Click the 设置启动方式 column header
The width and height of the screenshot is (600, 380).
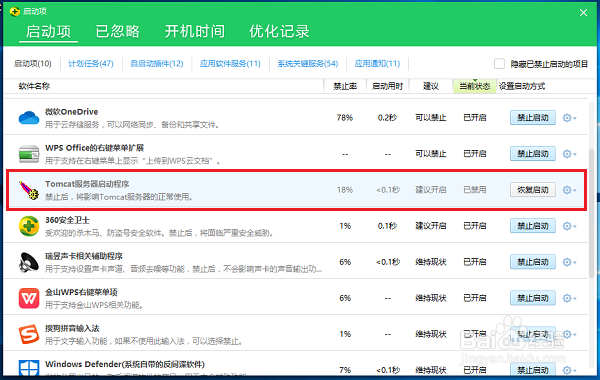[522, 86]
